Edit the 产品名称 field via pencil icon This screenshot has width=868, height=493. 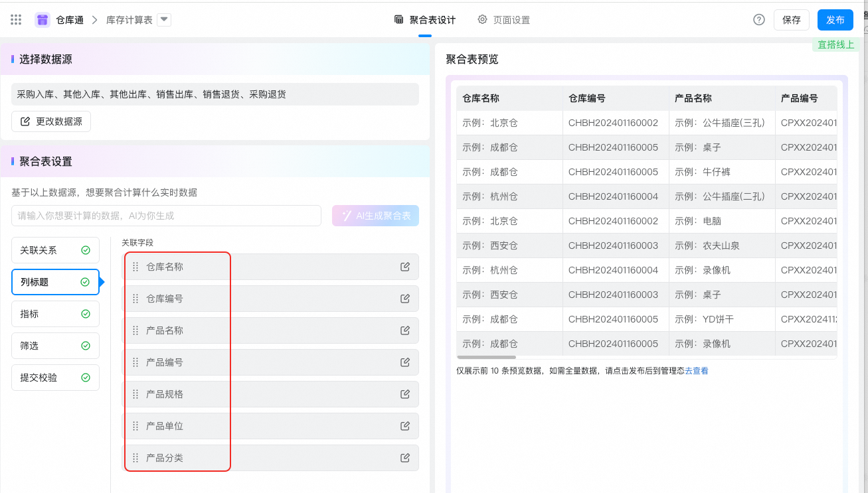pos(405,330)
